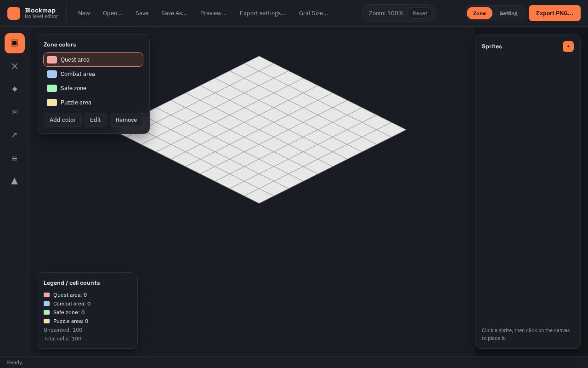Screen dimensions: 588x368
Task: Click the bottom corner cell of grid
Action: [259, 196]
